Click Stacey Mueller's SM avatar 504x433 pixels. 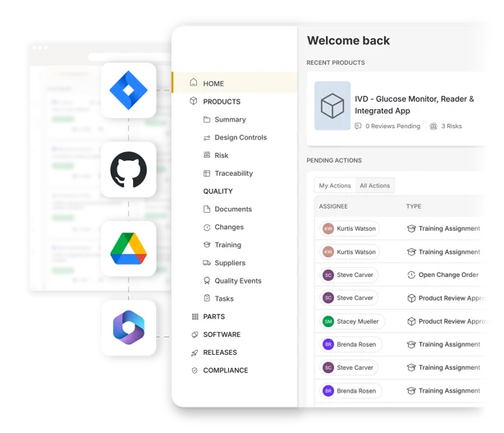pos(328,321)
